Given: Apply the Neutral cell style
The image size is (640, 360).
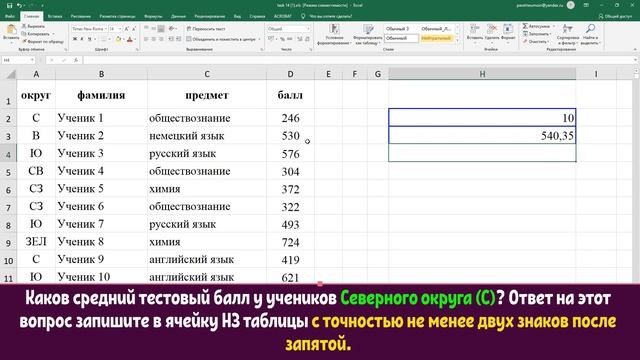Looking at the screenshot, I should (436, 38).
